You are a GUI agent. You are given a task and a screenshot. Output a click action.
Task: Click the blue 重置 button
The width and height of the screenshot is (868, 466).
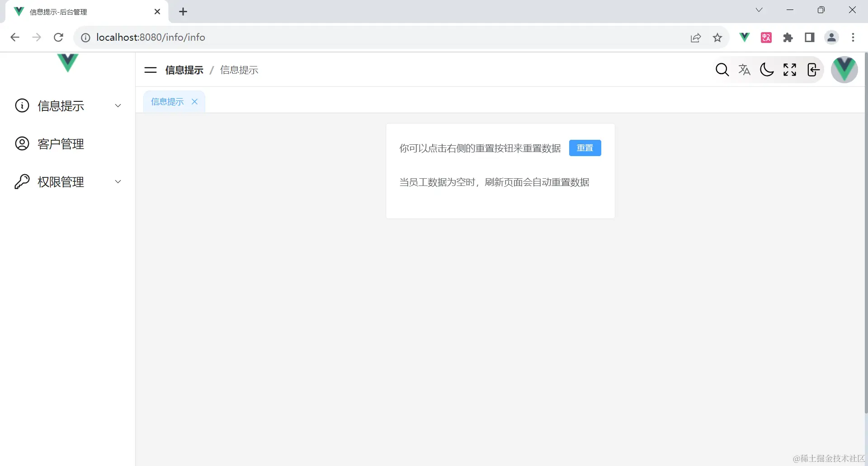coord(585,148)
